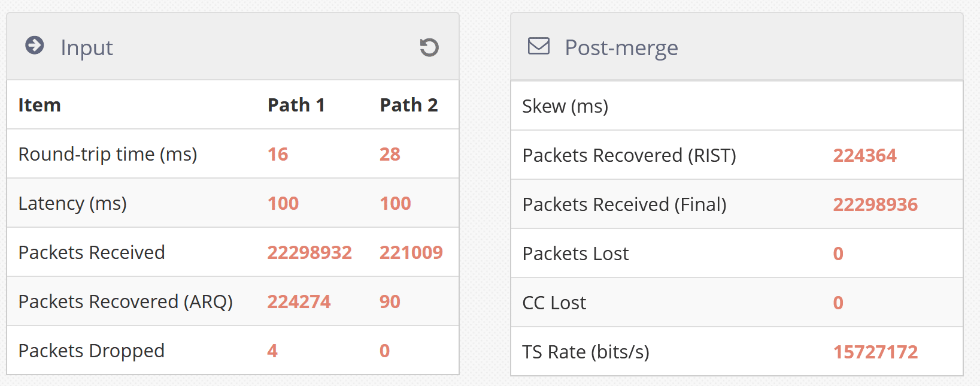Screen dimensions: 980x386
Task: Select the Path 1 column header
Action: point(296,105)
